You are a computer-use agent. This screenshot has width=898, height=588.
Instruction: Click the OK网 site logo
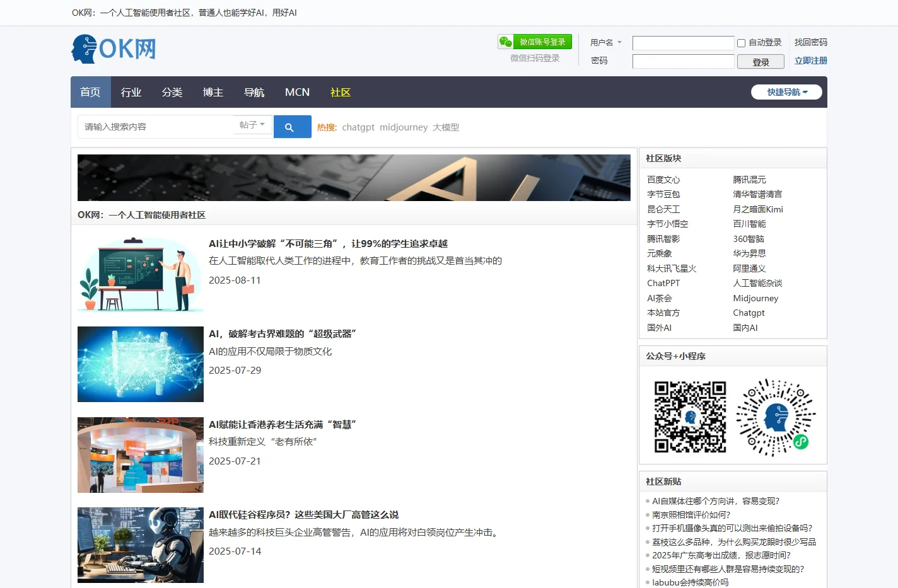coord(114,49)
